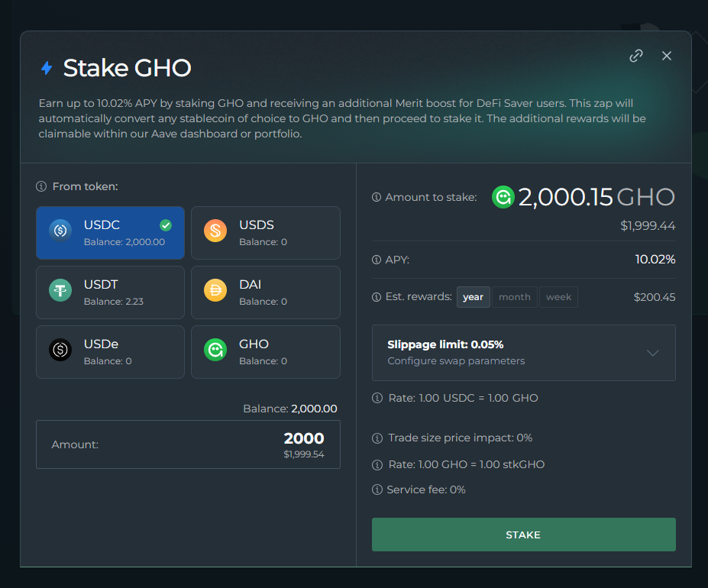Close the Stake GHO dialog
708x588 pixels.
click(x=667, y=56)
